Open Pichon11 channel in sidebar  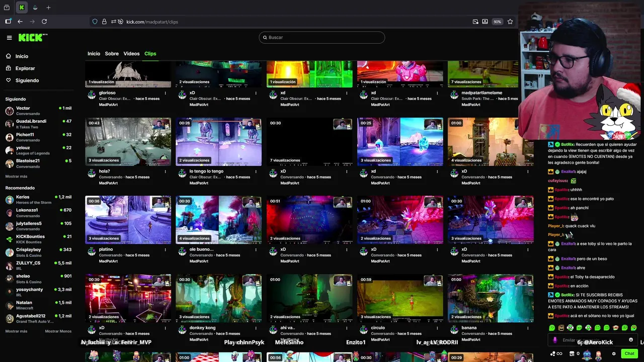pyautogui.click(x=38, y=137)
